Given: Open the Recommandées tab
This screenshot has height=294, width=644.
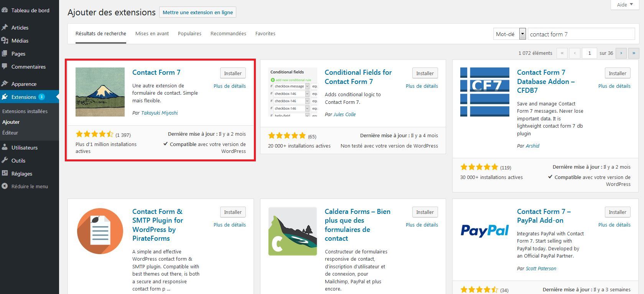Looking at the screenshot, I should click(x=228, y=34).
